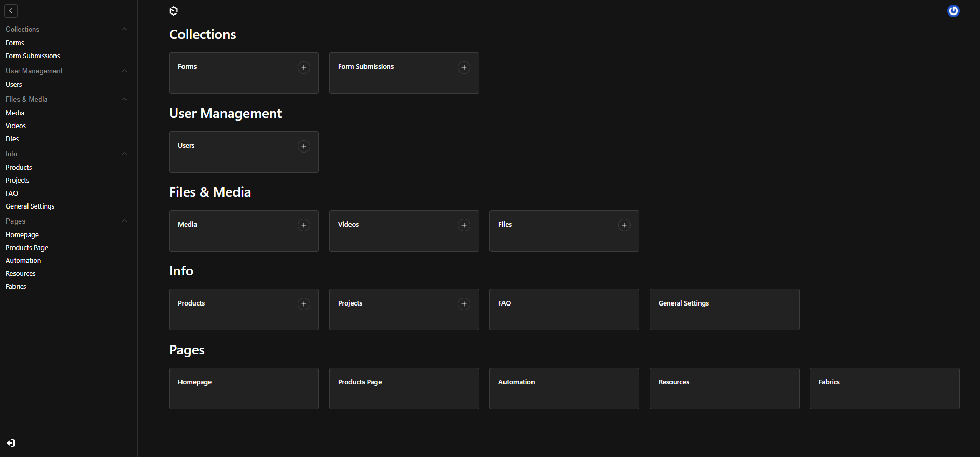Open the General Settings card
Viewport: 980px width, 457px height.
tap(724, 310)
